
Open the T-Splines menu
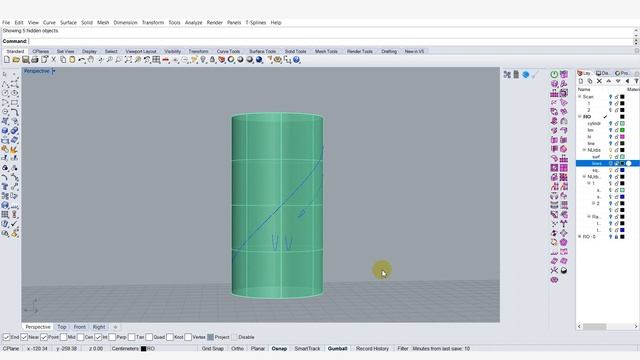256,22
